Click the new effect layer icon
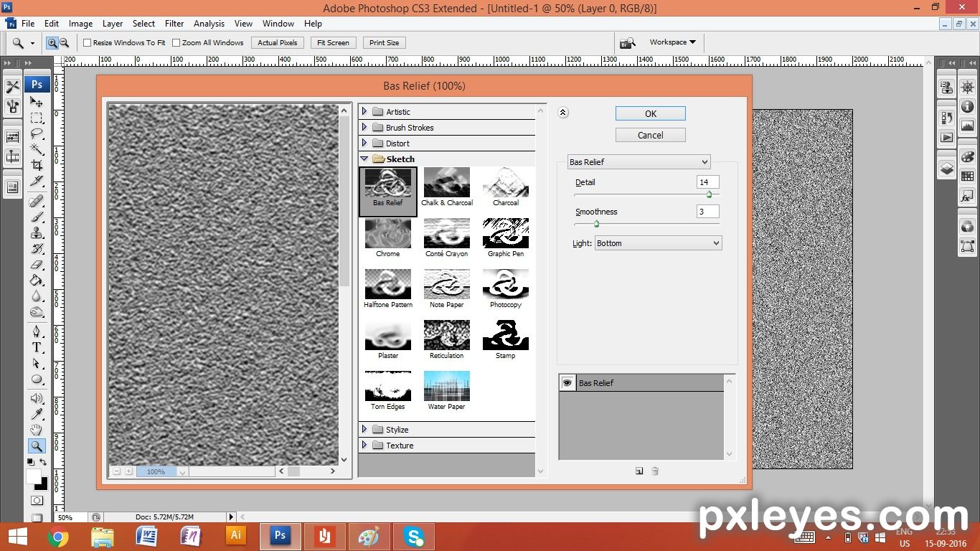The width and height of the screenshot is (980, 551). [639, 471]
